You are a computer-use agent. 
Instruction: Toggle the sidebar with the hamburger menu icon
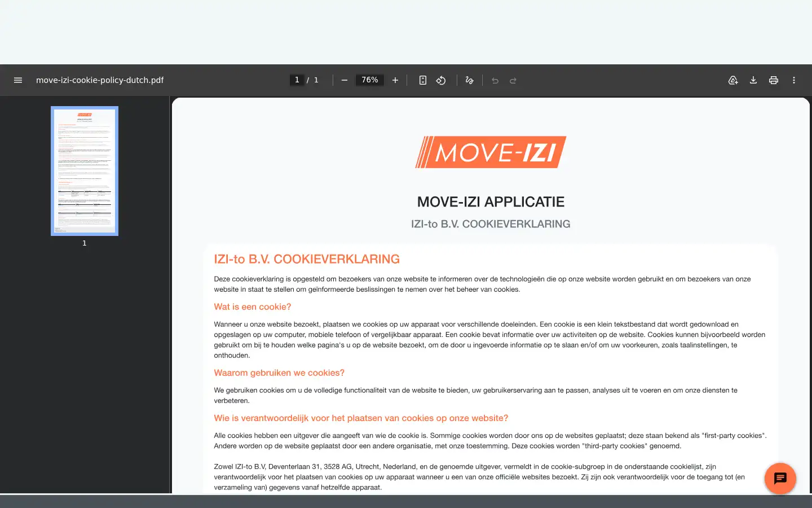[x=18, y=80]
